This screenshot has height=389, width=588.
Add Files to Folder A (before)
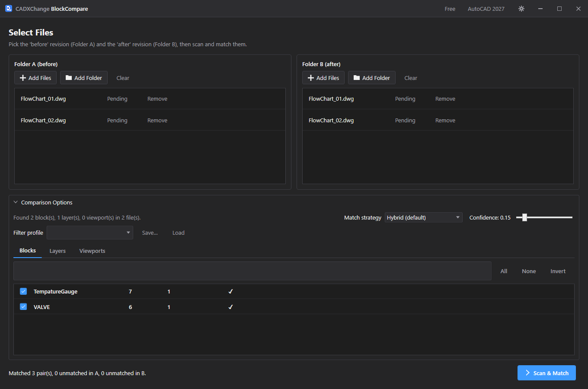(35, 78)
